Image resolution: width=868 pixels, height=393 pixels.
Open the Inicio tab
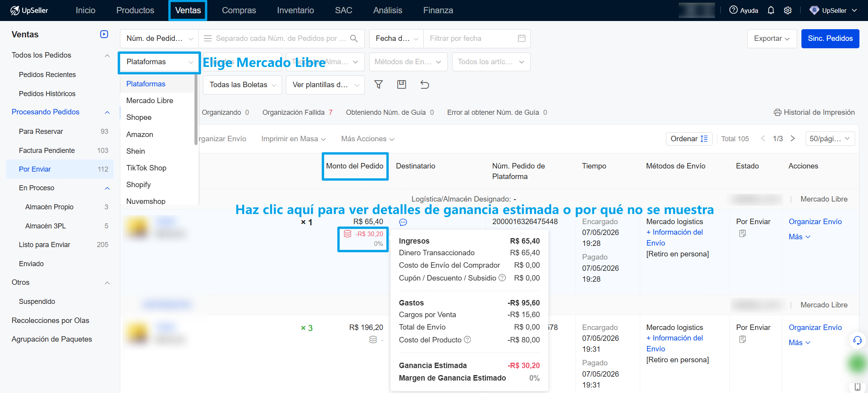click(85, 11)
